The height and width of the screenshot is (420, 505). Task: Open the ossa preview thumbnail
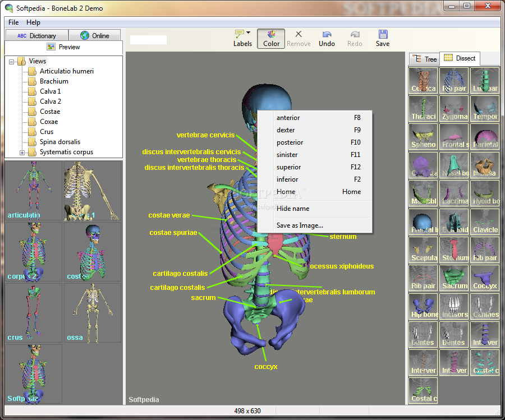coord(93,313)
